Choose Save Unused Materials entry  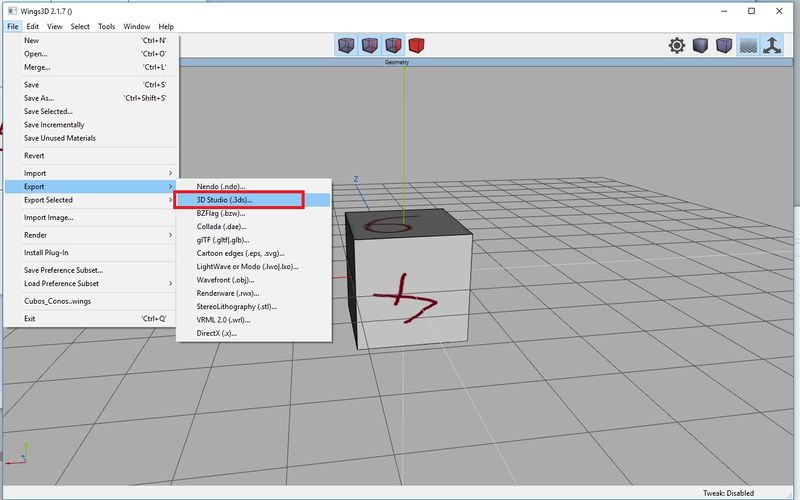coord(91,138)
